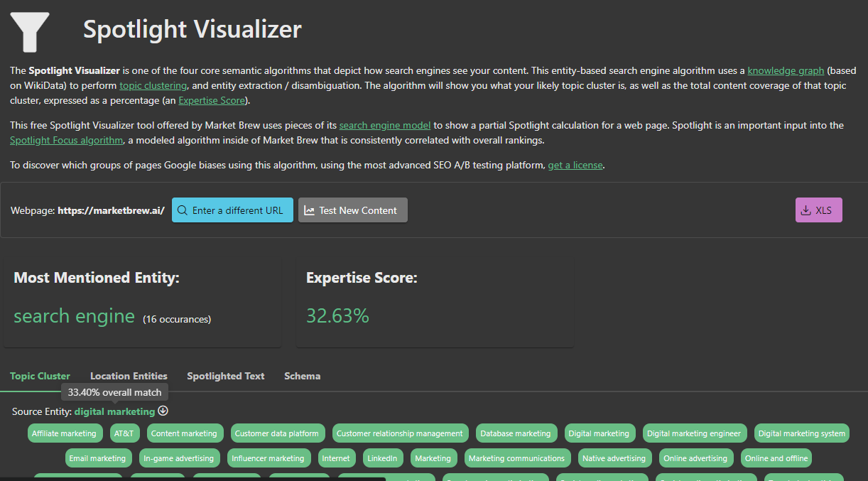The width and height of the screenshot is (868, 481).
Task: Select the Schema tab
Action: (x=302, y=376)
